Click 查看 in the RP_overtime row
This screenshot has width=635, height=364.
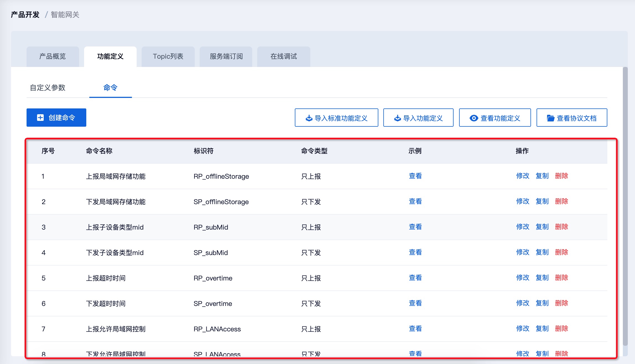pyautogui.click(x=415, y=278)
